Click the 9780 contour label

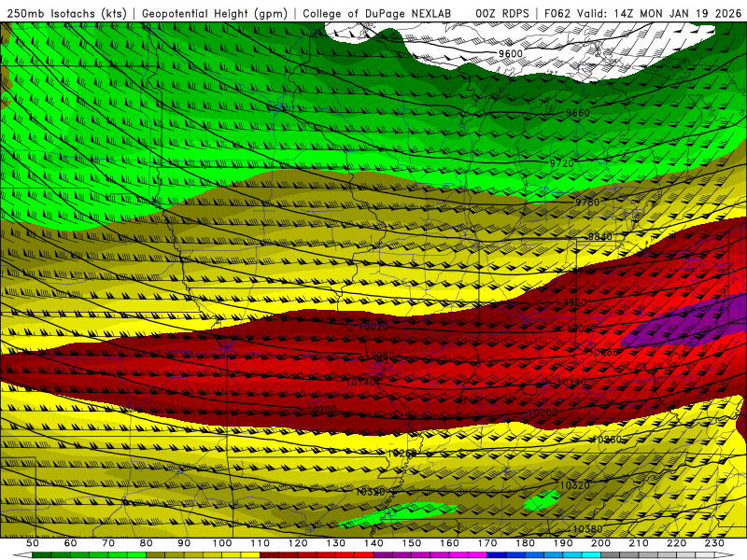tap(587, 202)
